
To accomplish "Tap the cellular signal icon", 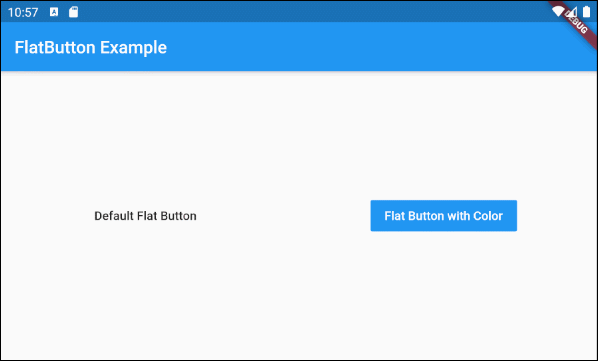I will point(572,12).
